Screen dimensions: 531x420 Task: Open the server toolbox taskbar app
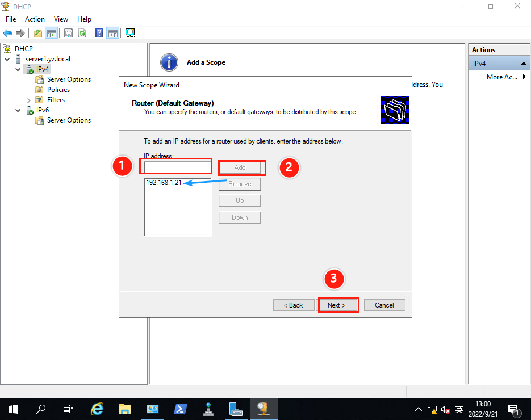click(236, 409)
